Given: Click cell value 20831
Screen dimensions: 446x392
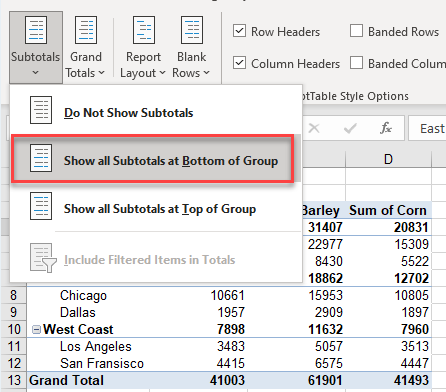Looking at the screenshot, I should 412,227.
